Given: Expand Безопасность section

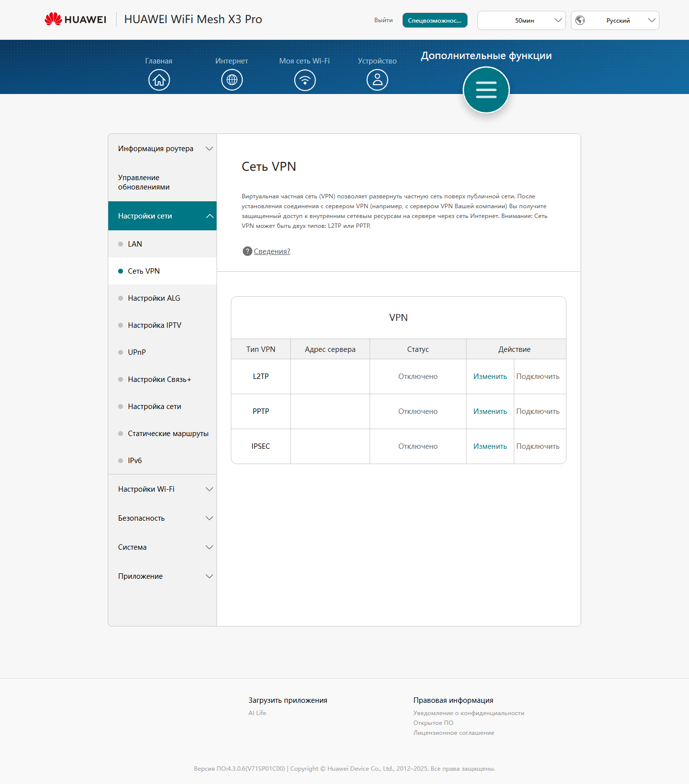Looking at the screenshot, I should point(162,518).
